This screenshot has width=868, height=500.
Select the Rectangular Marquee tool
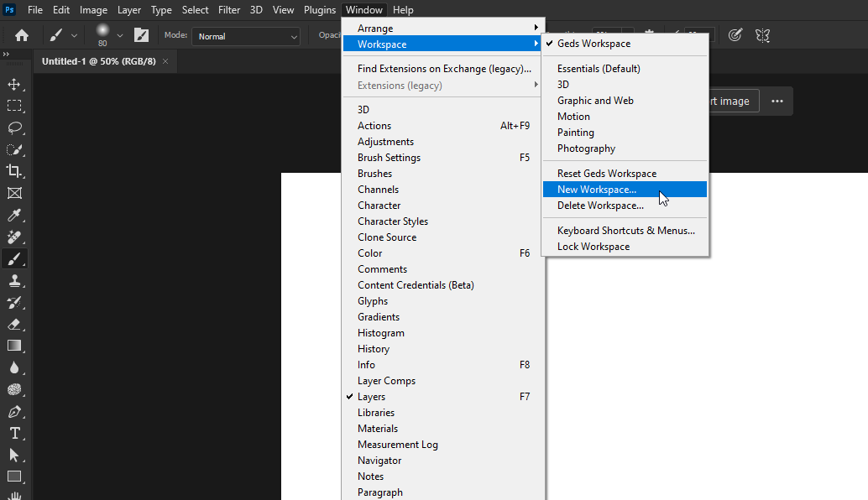point(14,106)
